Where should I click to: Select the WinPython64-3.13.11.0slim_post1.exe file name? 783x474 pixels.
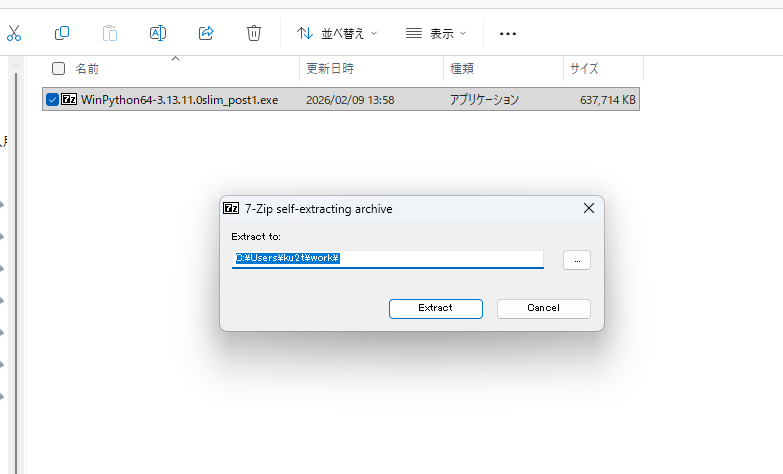180,100
